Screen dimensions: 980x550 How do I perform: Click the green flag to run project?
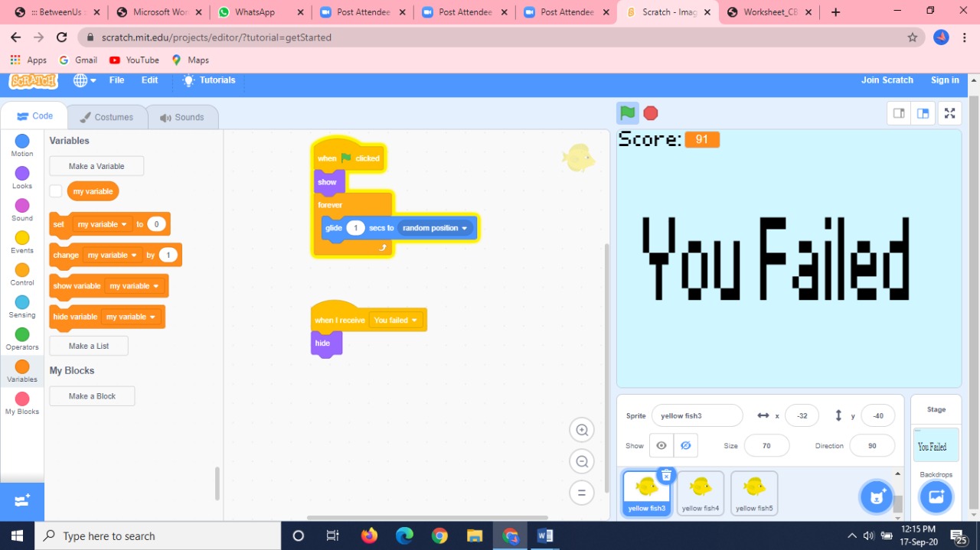628,113
